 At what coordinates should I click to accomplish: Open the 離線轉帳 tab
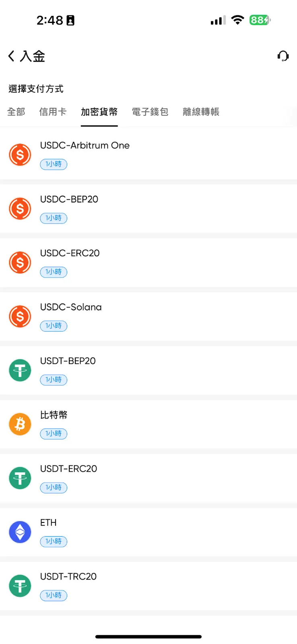pos(201,112)
